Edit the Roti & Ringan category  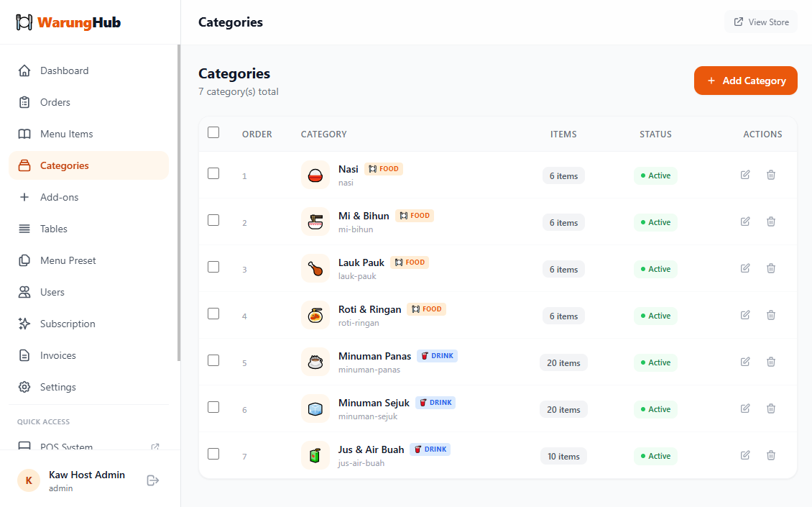point(745,315)
